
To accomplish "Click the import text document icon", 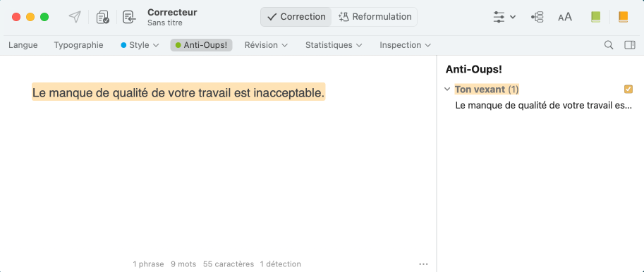I will click(x=129, y=17).
